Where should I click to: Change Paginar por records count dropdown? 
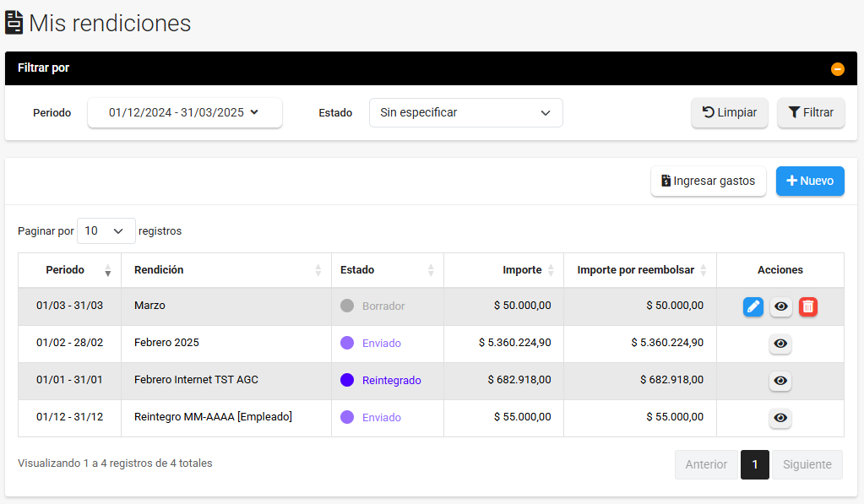pyautogui.click(x=106, y=230)
